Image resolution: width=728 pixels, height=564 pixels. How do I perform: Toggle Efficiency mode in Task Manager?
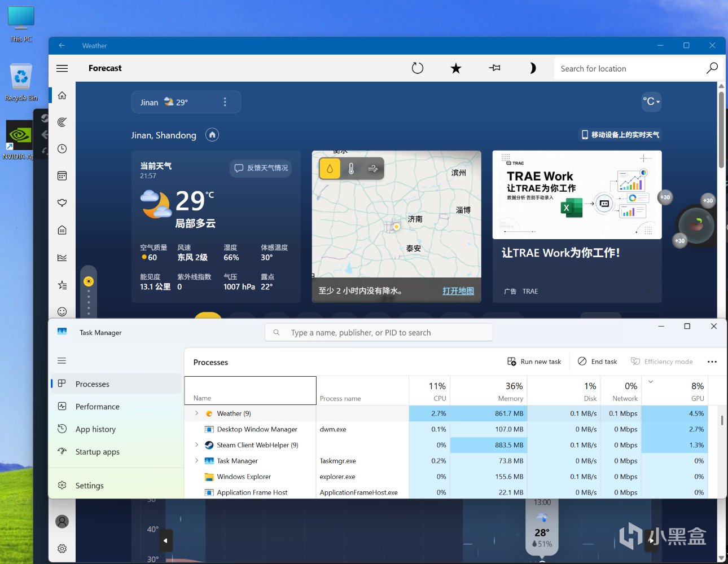pyautogui.click(x=661, y=362)
